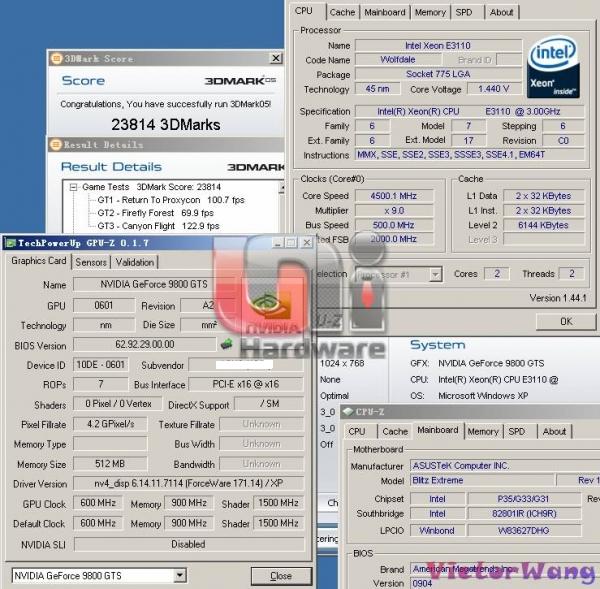This screenshot has width=600, height=589.
Task: Click the processor name Intel Xeon E3110
Action: (x=438, y=46)
